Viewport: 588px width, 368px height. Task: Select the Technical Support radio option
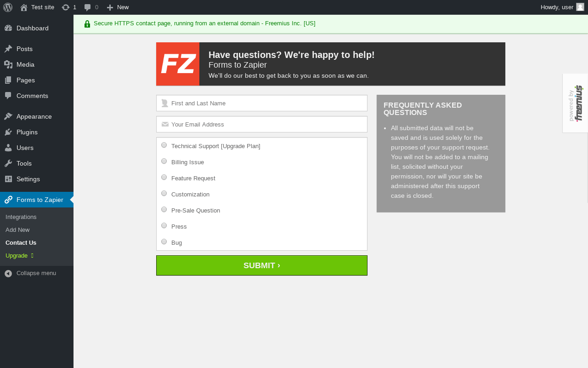pos(164,145)
